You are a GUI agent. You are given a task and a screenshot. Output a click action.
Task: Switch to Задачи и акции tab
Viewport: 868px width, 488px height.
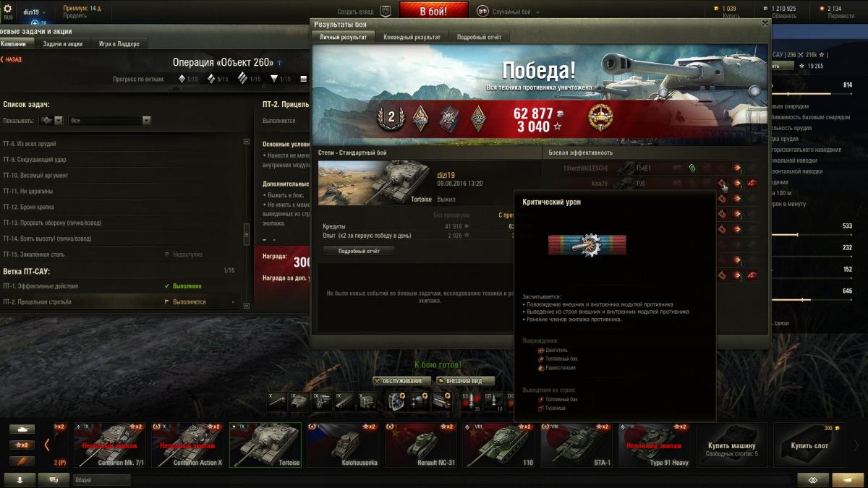pyautogui.click(x=62, y=43)
